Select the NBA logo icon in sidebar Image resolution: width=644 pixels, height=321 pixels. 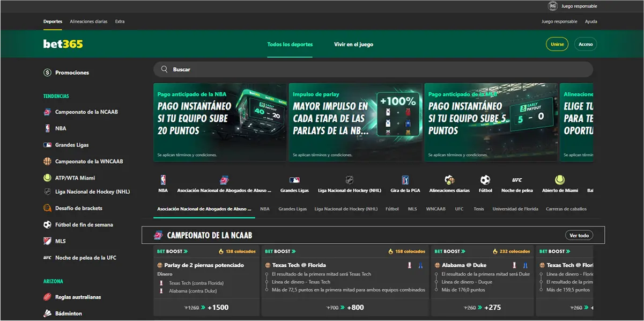coord(47,128)
